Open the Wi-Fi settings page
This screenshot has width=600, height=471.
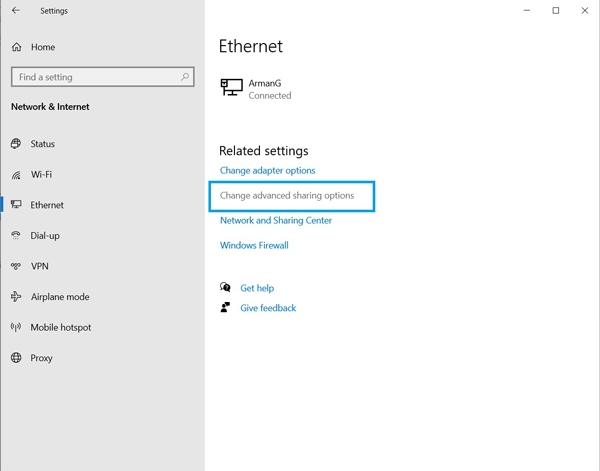tap(41, 174)
